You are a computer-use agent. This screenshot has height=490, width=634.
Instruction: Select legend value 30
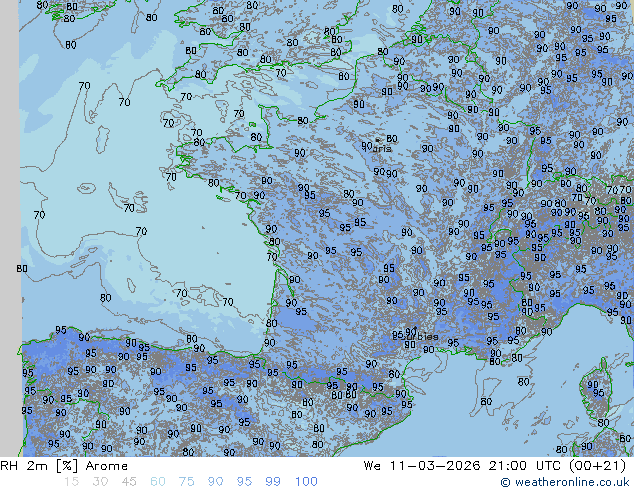[100, 482]
